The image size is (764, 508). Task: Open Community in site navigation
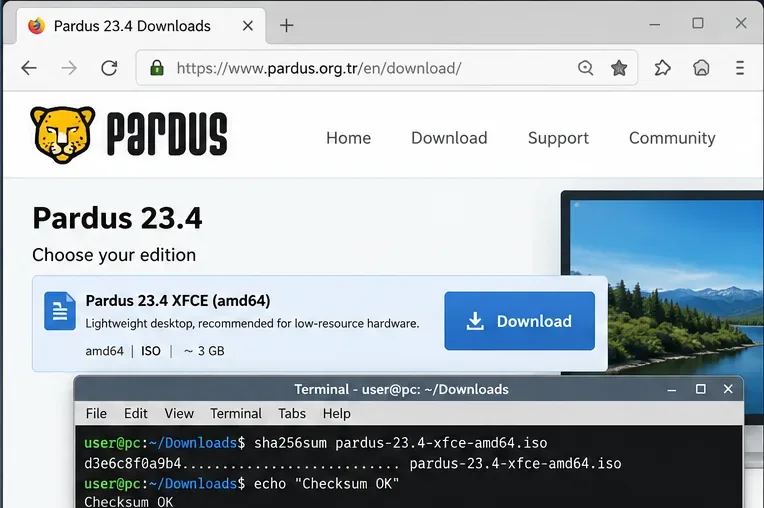pos(672,138)
